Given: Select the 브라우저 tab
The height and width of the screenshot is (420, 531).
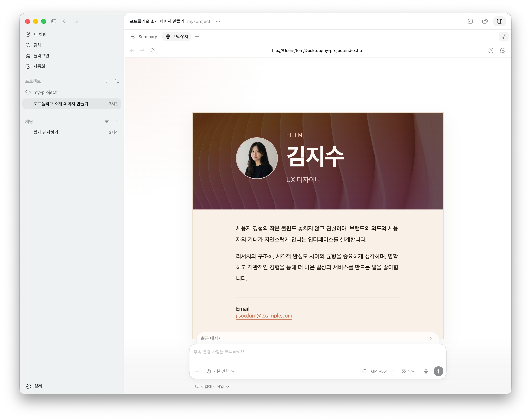Looking at the screenshot, I should click(177, 37).
